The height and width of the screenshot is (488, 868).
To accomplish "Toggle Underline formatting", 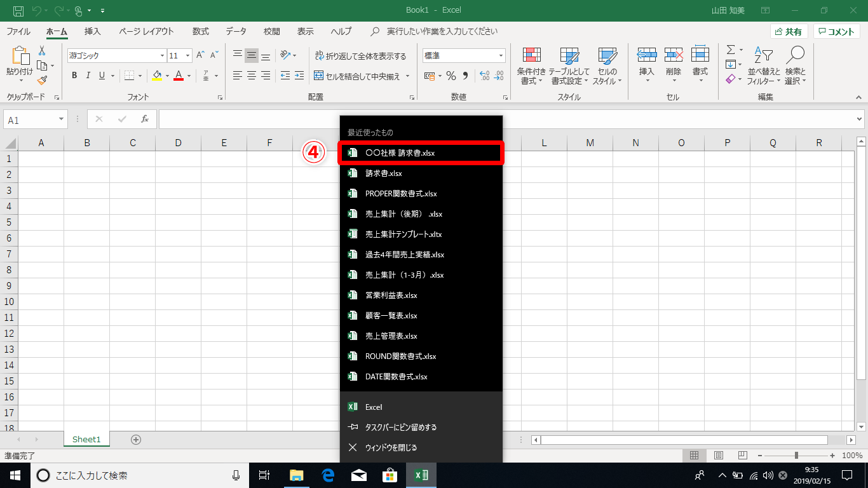I will click(102, 76).
